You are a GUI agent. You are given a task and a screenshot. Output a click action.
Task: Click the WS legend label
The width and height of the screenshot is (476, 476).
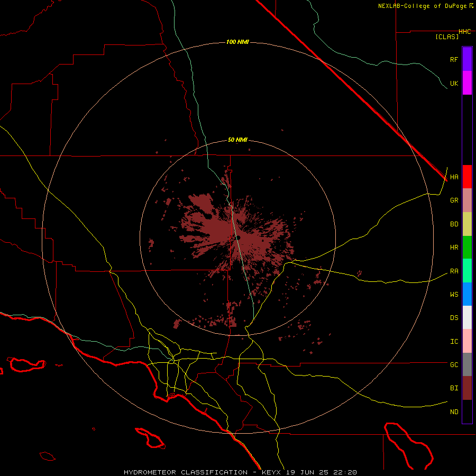click(x=454, y=295)
